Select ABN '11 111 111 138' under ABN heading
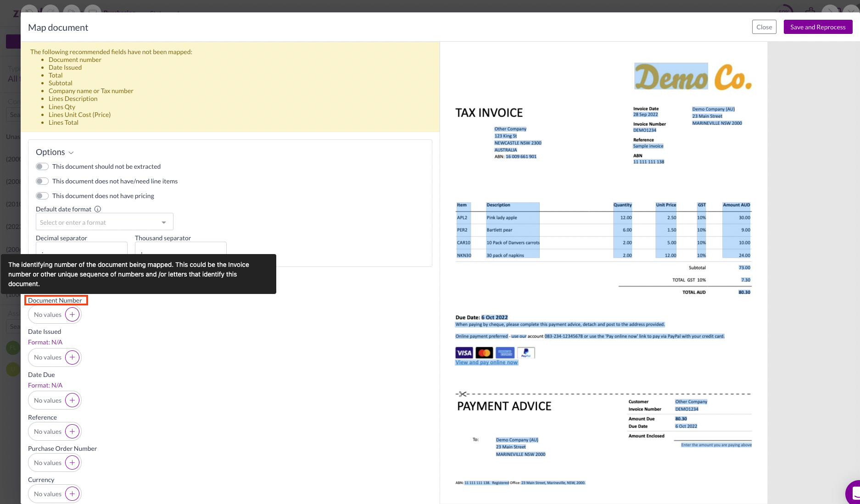This screenshot has width=860, height=504. 648,162
